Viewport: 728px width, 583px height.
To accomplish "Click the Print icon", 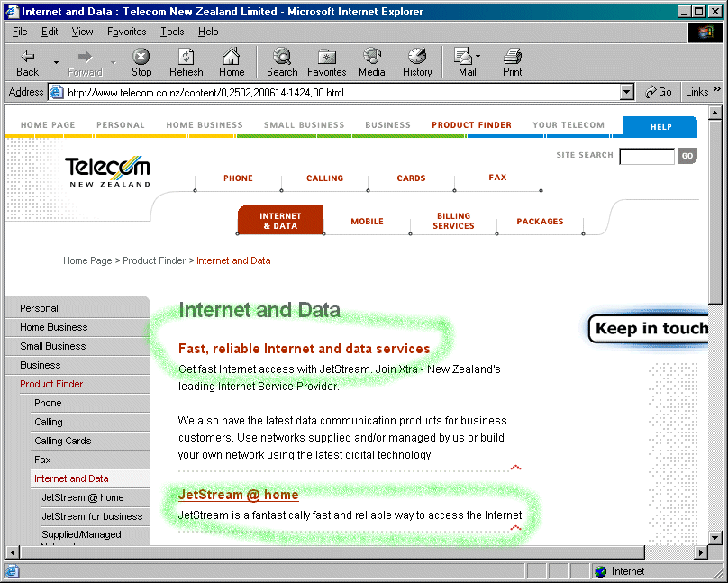I will coord(512,57).
